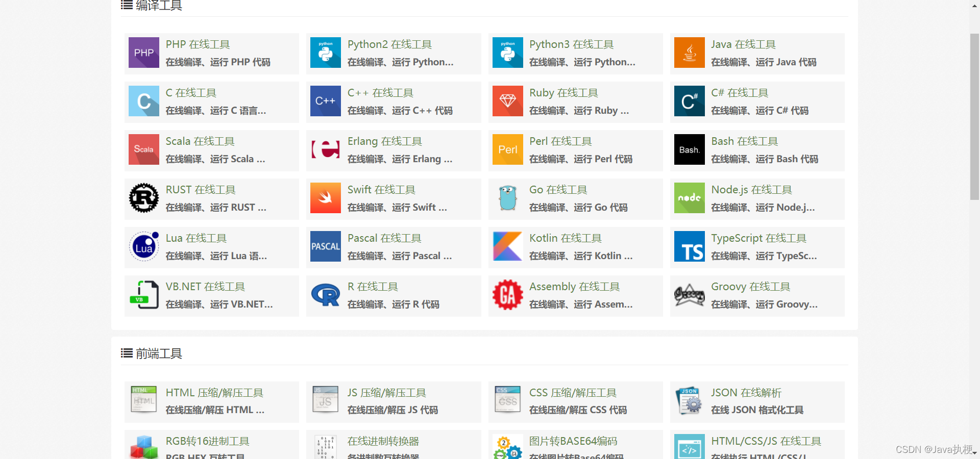Click the yellow Perl icon
This screenshot has height=459, width=980.
point(508,149)
